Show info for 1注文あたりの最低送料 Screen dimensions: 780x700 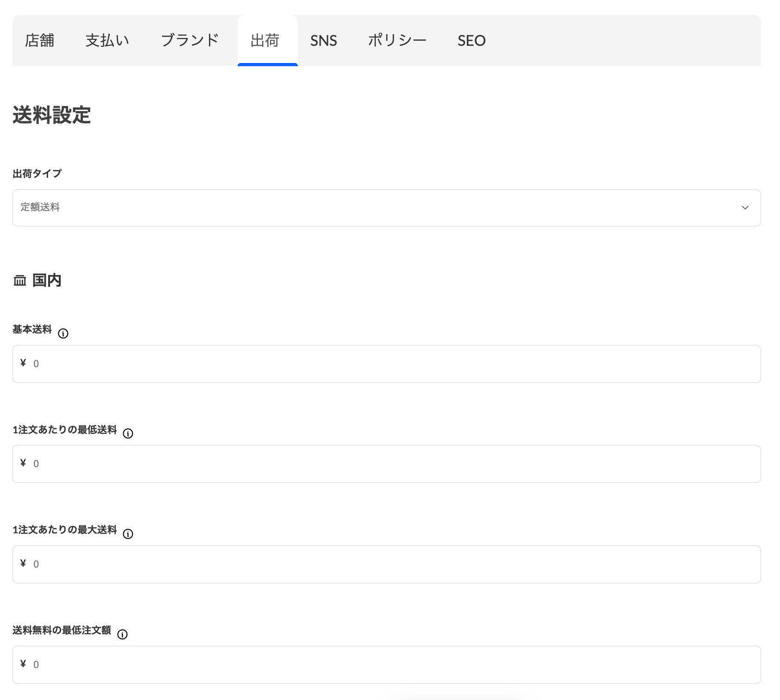128,434
